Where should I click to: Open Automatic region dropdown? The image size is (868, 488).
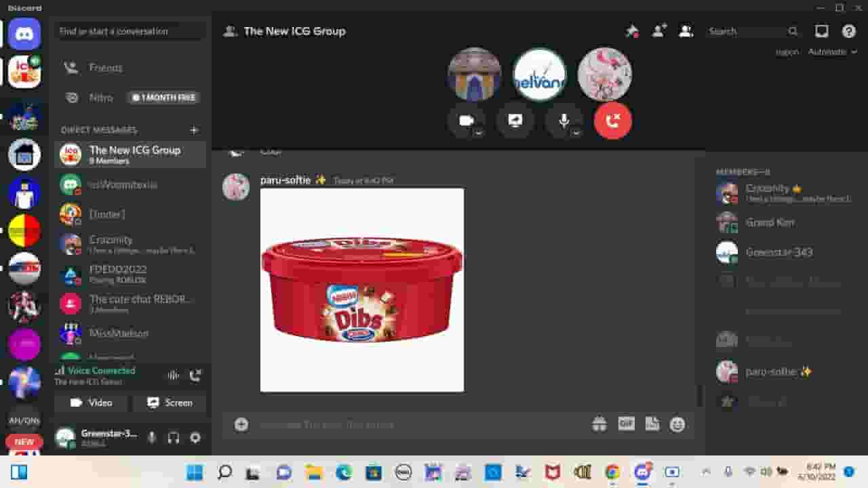(833, 52)
